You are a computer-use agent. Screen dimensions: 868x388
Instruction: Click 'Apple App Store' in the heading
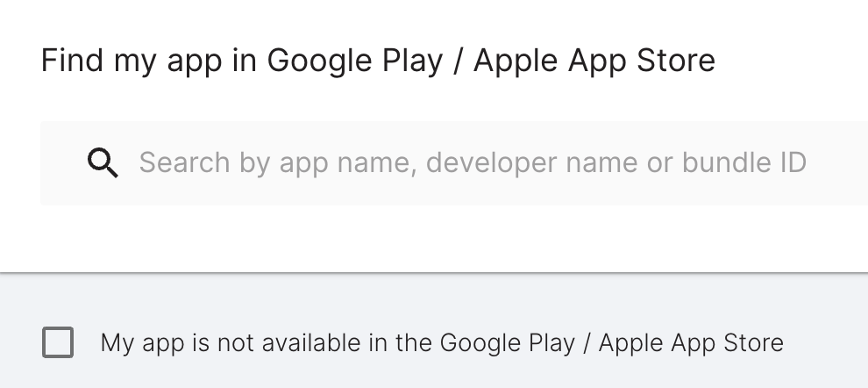(594, 61)
